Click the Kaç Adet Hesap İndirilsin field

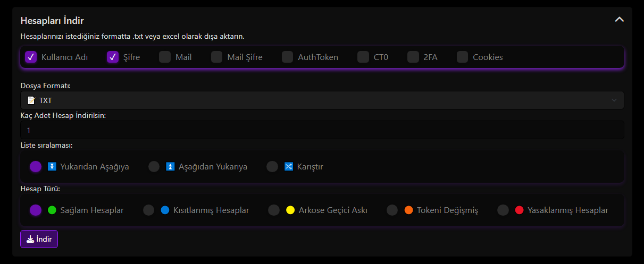[x=322, y=130]
